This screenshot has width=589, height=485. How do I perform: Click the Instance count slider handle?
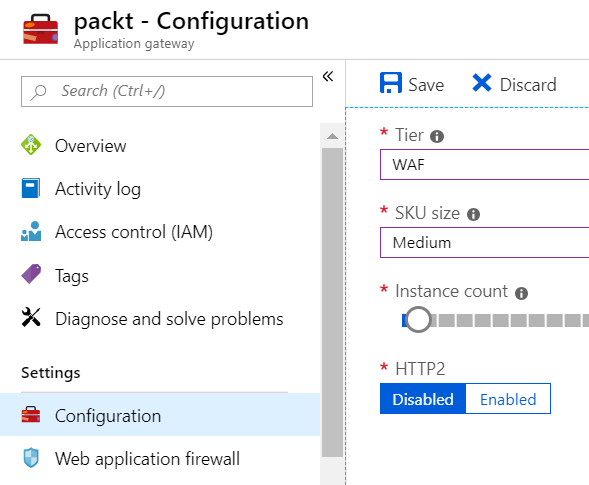[418, 320]
